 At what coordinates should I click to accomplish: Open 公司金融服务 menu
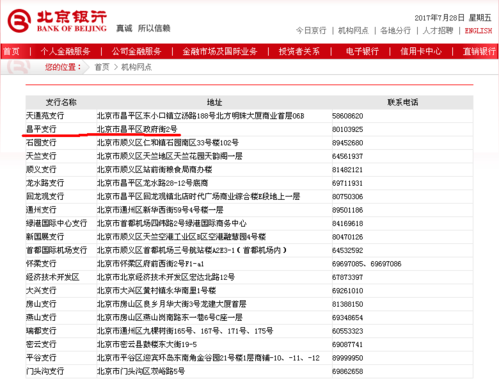pyautogui.click(x=136, y=51)
